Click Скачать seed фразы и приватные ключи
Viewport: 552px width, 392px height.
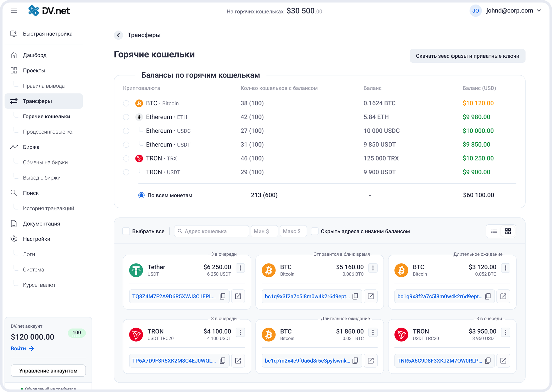(467, 56)
